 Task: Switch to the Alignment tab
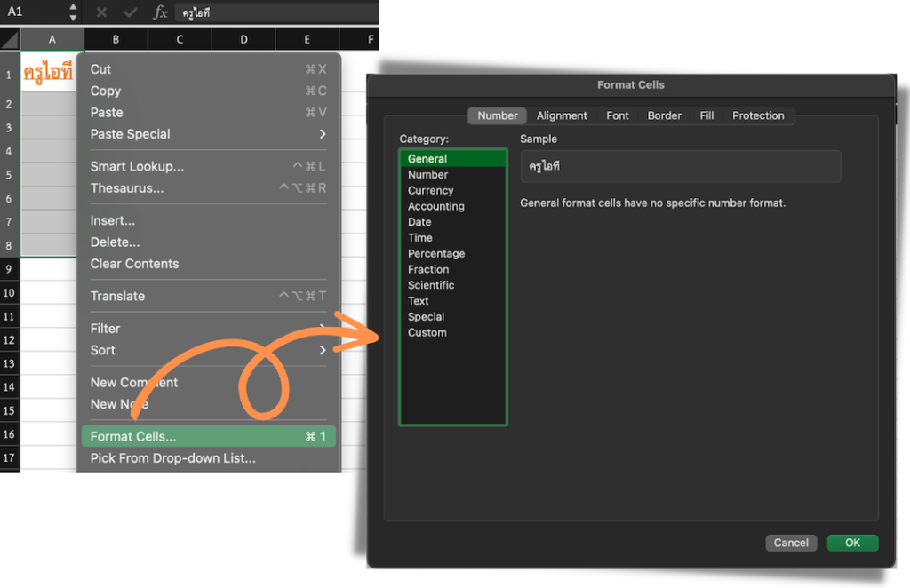(562, 115)
